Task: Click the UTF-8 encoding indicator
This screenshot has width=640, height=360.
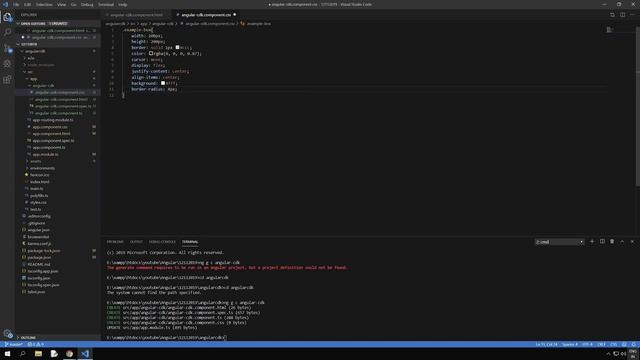Action: [x=587, y=344]
